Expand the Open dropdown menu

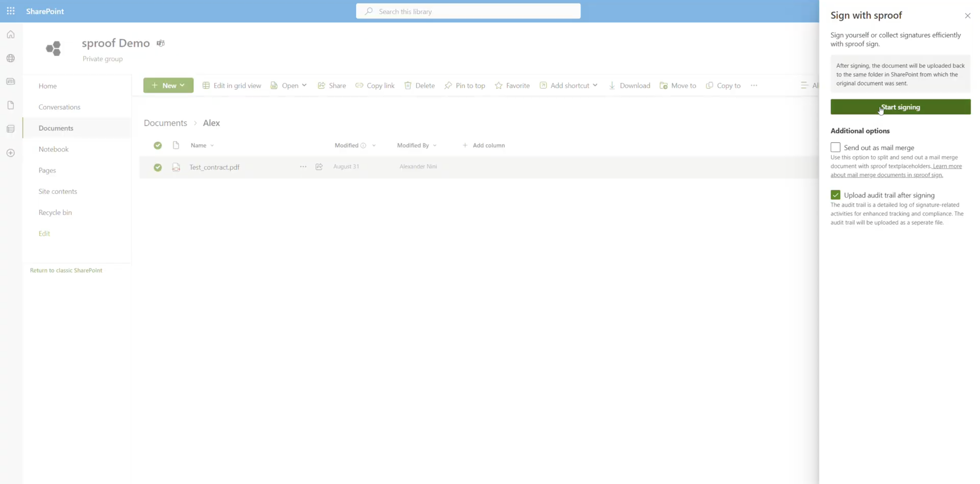pyautogui.click(x=289, y=86)
